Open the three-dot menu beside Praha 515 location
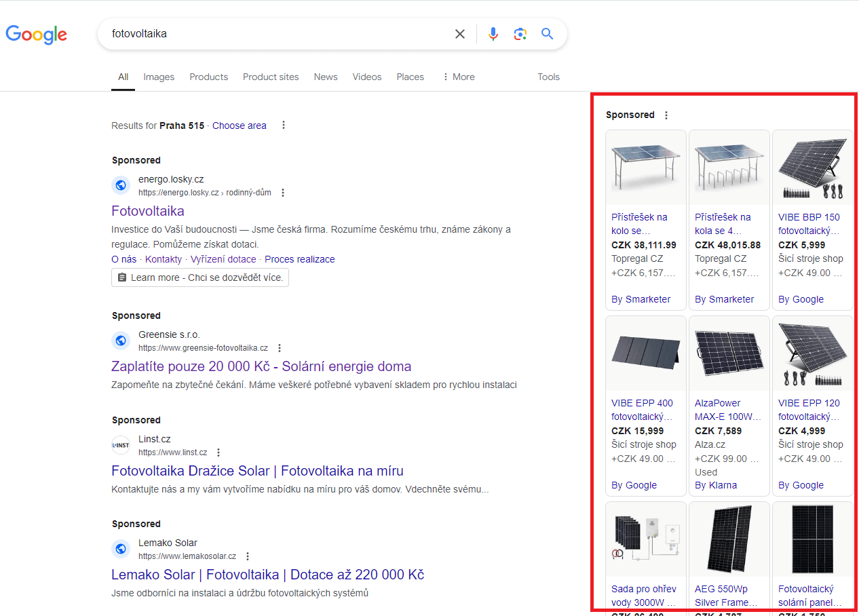Viewport: 859px width, 616px height. coord(283,125)
